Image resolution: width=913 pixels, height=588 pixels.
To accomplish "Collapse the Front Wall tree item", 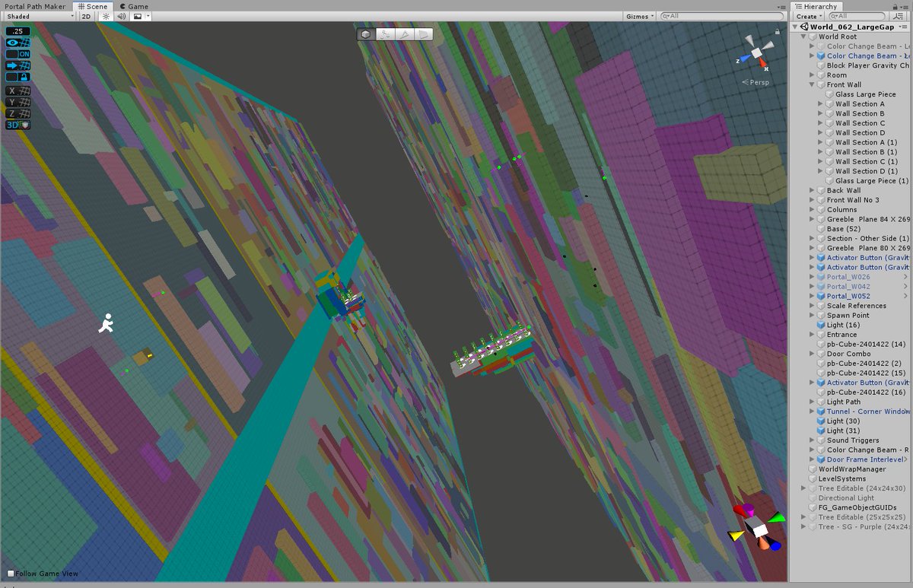I will [x=813, y=85].
